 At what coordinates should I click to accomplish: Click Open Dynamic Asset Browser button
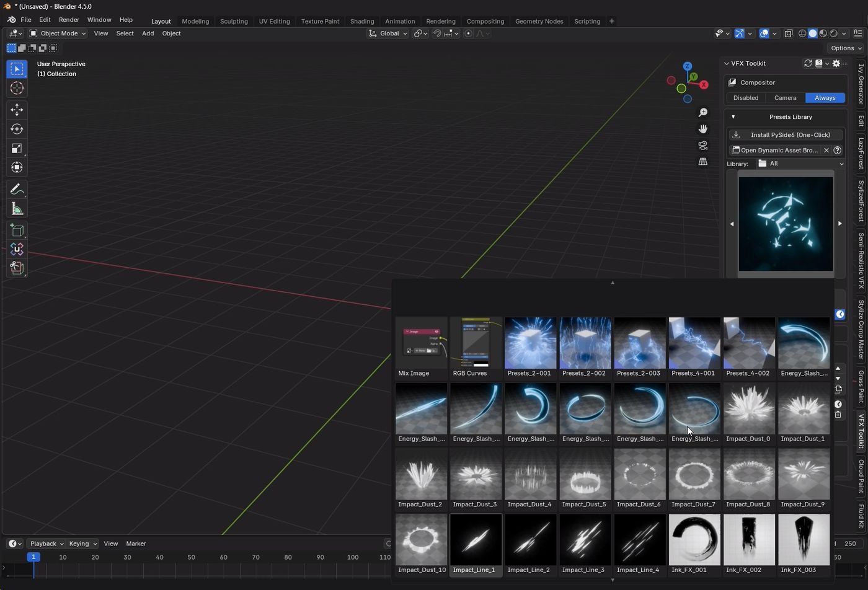pyautogui.click(x=774, y=150)
